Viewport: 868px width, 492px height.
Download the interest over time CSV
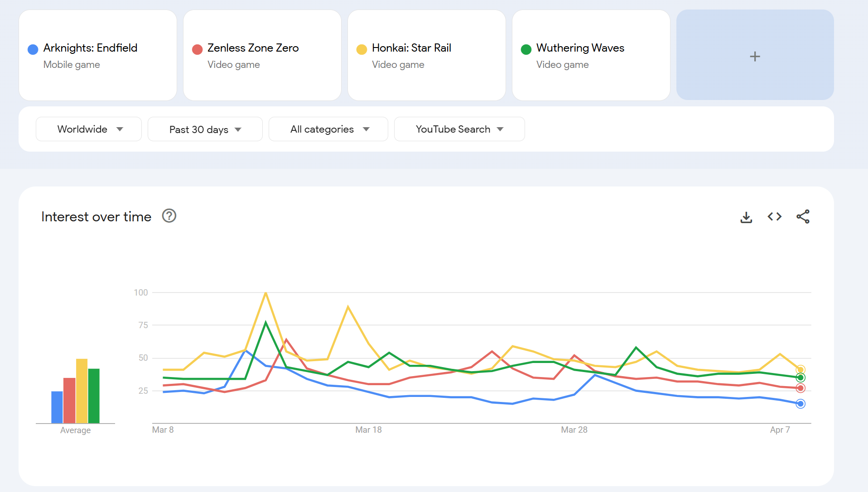pos(746,217)
